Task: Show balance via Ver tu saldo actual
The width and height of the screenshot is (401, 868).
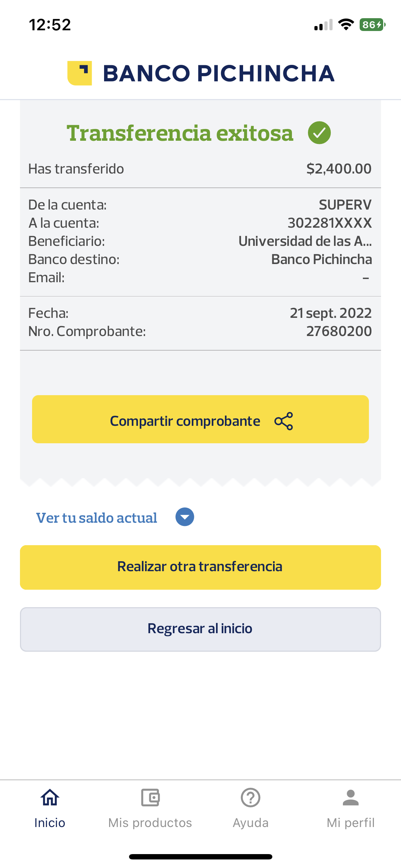Action: 97,518
